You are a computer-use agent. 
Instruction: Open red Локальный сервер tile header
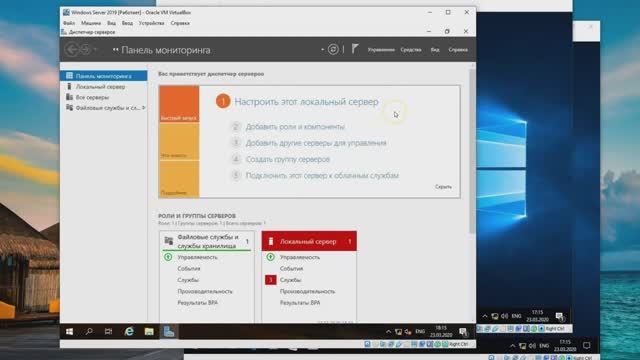click(x=309, y=241)
